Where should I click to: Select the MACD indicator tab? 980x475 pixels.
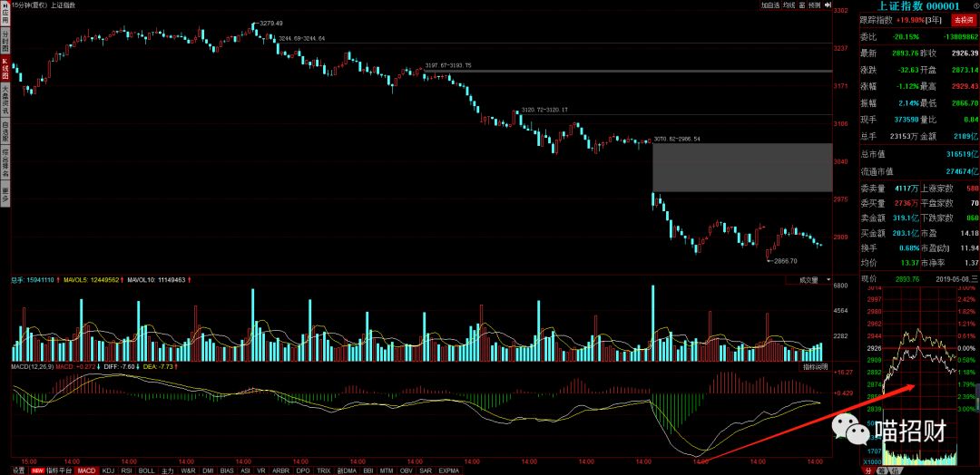point(86,470)
